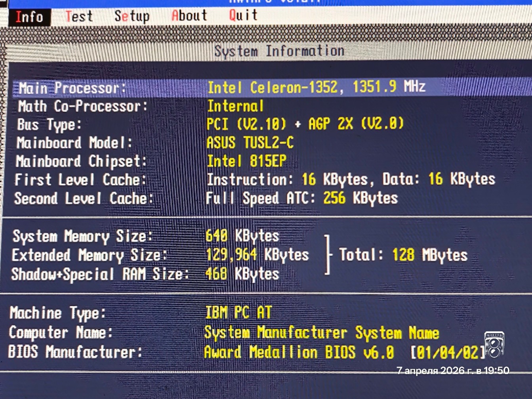Click the Shadow+Special RAM Size label
This screenshot has height=399, width=532.
tap(100, 274)
